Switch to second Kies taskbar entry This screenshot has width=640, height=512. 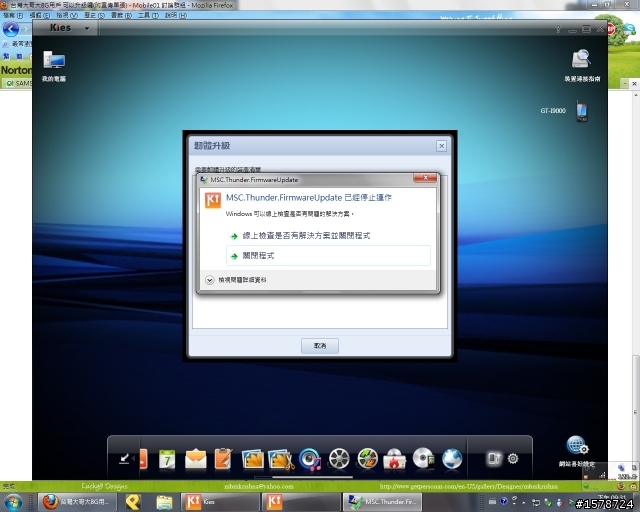(301, 502)
